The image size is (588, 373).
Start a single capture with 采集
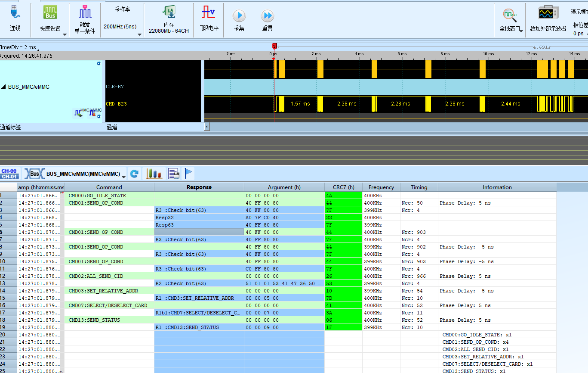tap(239, 20)
